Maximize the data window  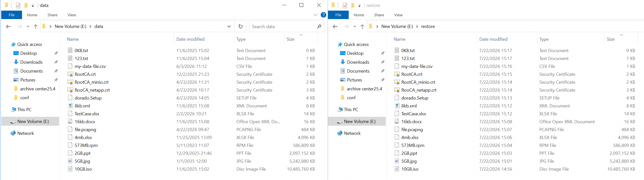[301, 5]
